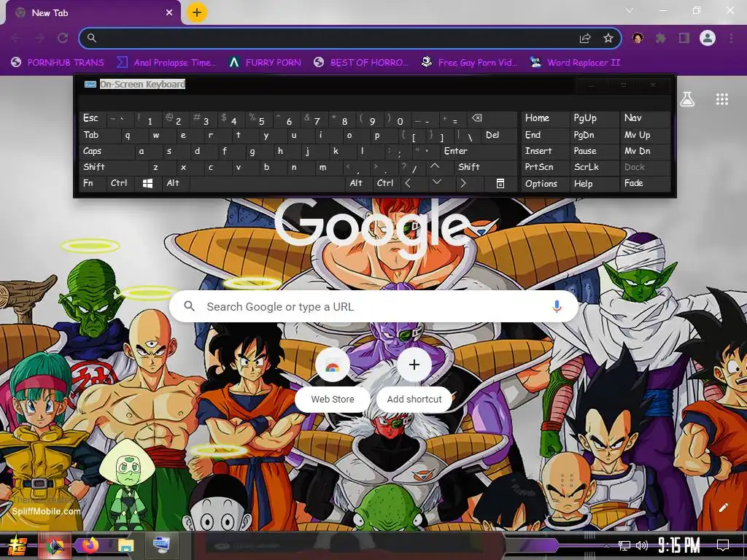Image resolution: width=747 pixels, height=560 pixels.
Task: Bookmark this tab with the star icon
Action: (608, 38)
